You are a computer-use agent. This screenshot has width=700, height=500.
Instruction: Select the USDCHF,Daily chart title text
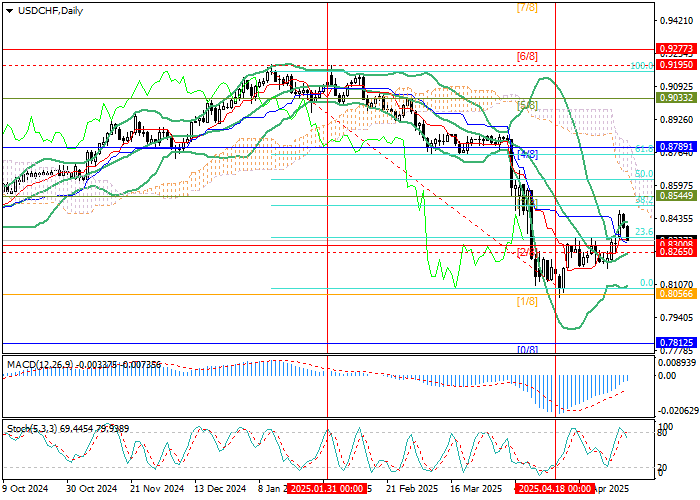[50, 11]
